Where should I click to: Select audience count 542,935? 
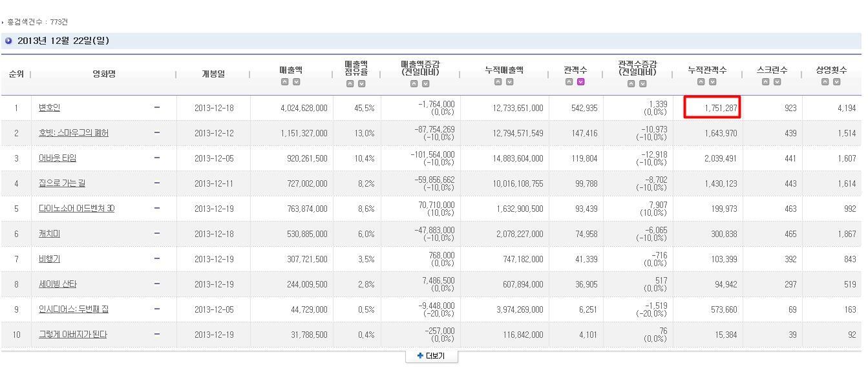pyautogui.click(x=584, y=109)
